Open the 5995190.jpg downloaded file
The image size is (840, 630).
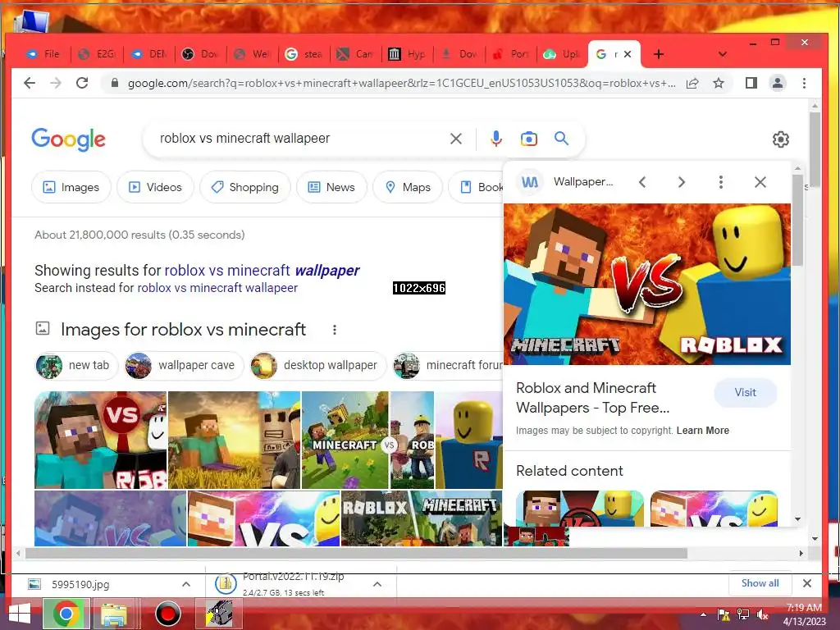pyautogui.click(x=80, y=584)
